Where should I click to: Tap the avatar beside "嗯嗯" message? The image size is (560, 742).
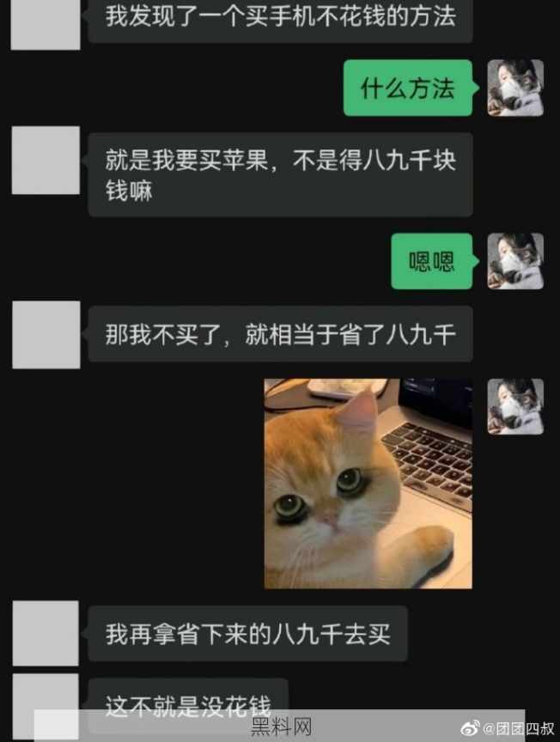(515, 261)
